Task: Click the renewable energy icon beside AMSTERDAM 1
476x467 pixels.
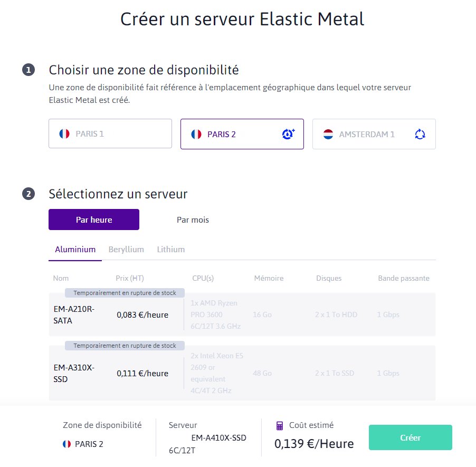Action: pyautogui.click(x=420, y=135)
